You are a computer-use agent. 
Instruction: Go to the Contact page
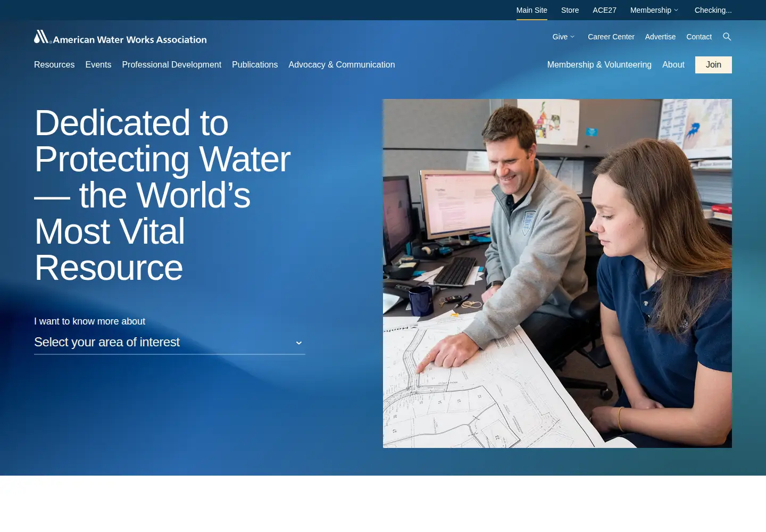pos(699,37)
